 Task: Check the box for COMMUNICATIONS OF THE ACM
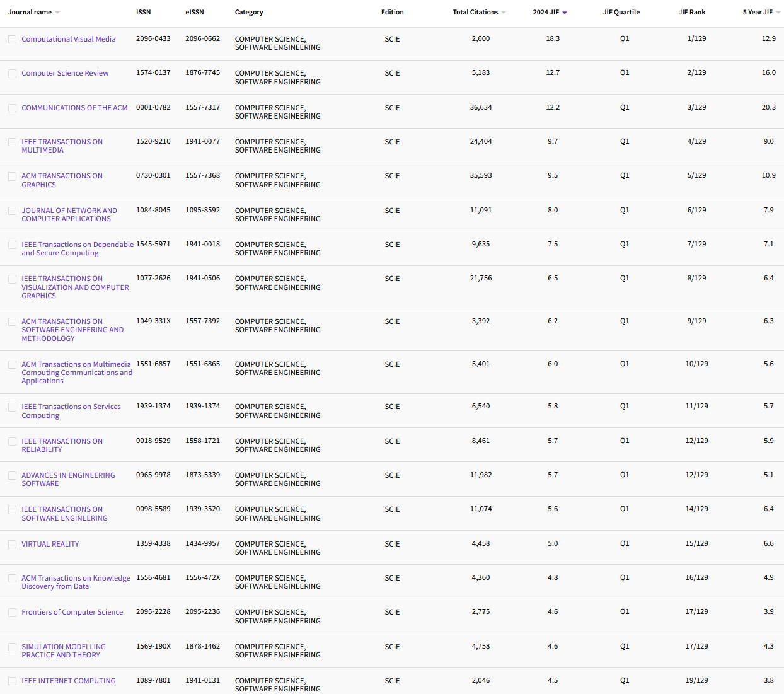point(12,108)
